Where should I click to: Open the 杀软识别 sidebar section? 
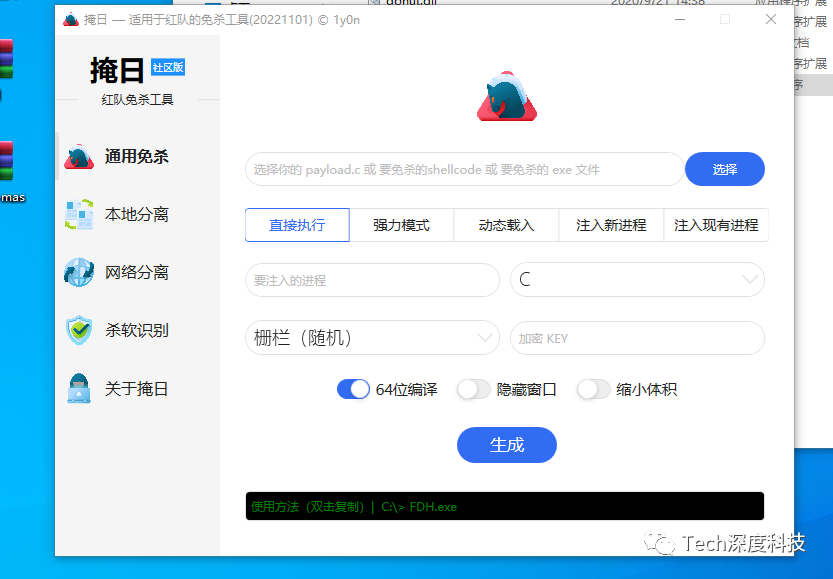(138, 330)
